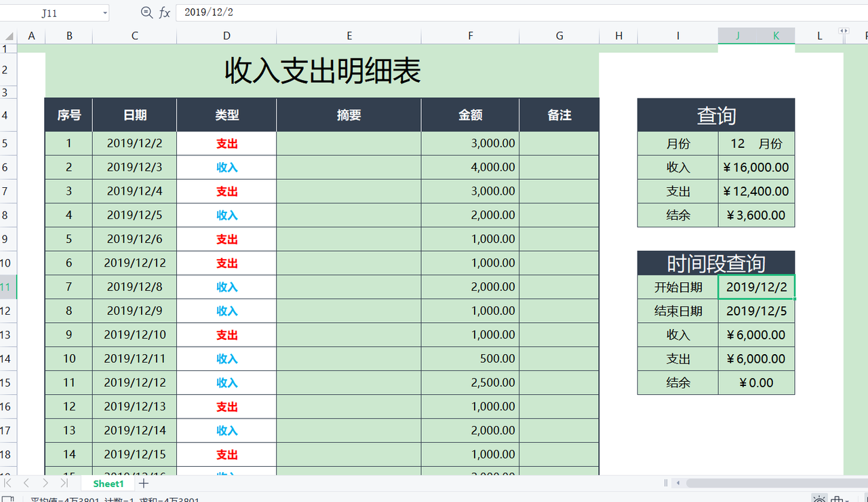Image resolution: width=868 pixels, height=502 pixels.
Task: Click the jump to last sheet icon
Action: pyautogui.click(x=62, y=483)
